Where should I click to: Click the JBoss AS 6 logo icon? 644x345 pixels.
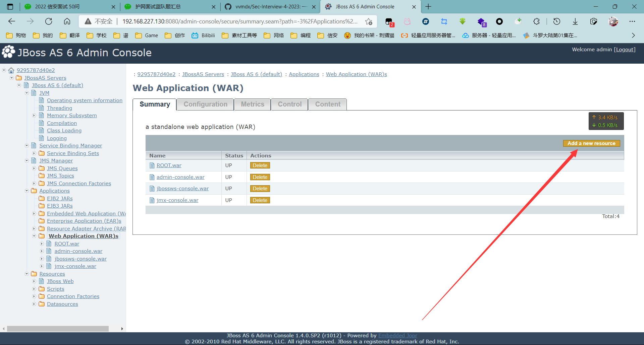pos(8,52)
